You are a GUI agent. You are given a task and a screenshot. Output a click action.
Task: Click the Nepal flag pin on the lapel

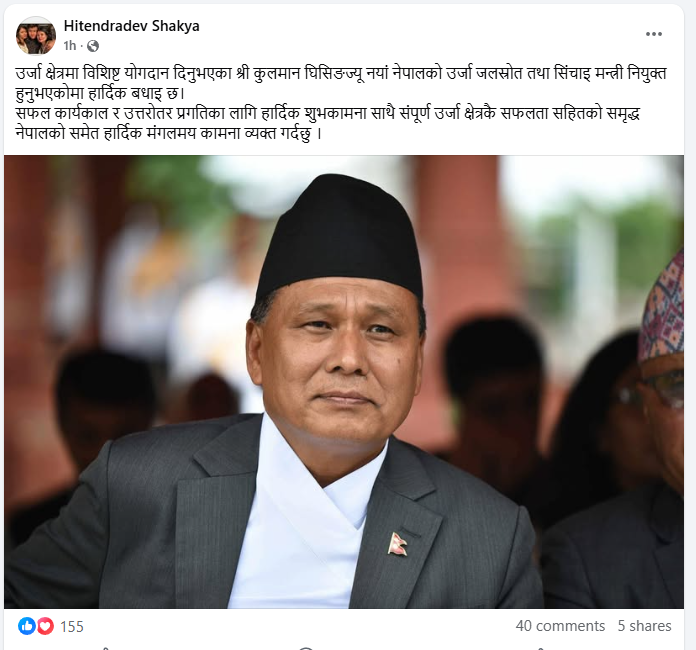(x=397, y=543)
